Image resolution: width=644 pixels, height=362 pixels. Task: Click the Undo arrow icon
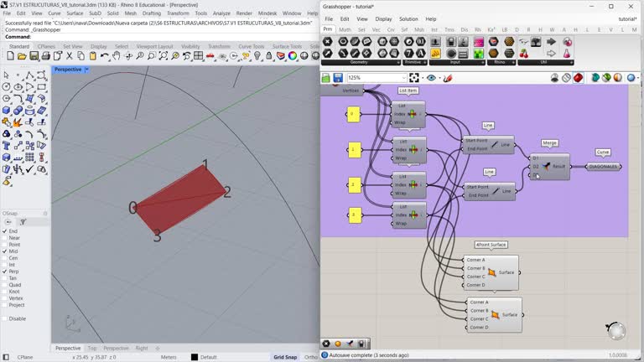[102, 56]
